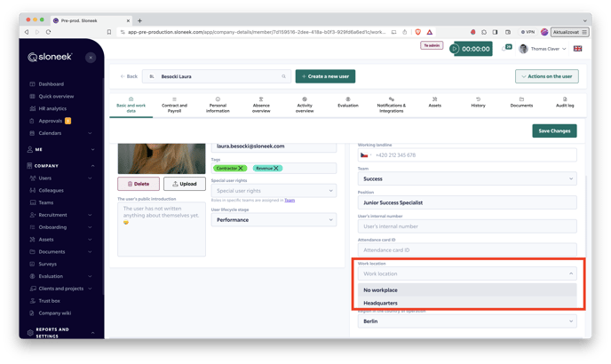This screenshot has height=364, width=611.
Task: Open Notifications & integrations tab
Action: click(x=392, y=106)
